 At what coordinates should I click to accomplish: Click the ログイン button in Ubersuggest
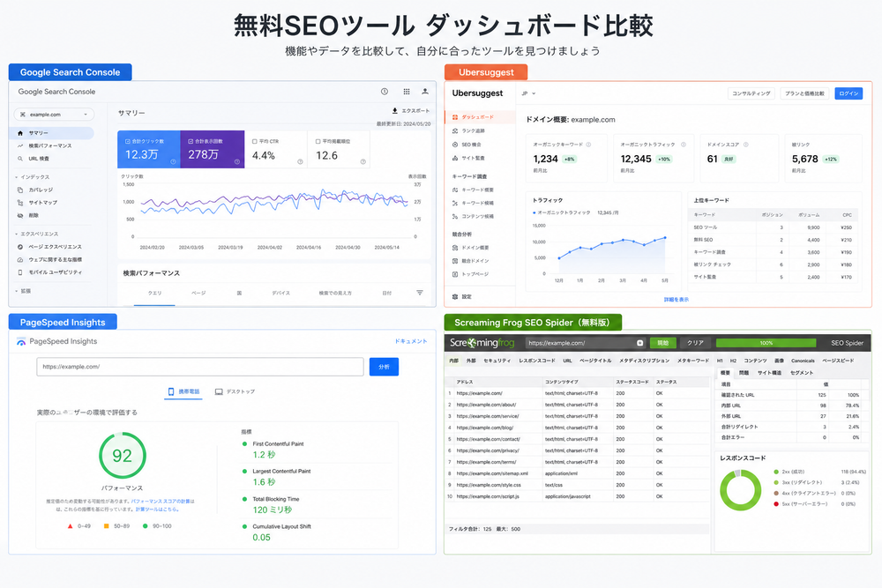(x=848, y=93)
